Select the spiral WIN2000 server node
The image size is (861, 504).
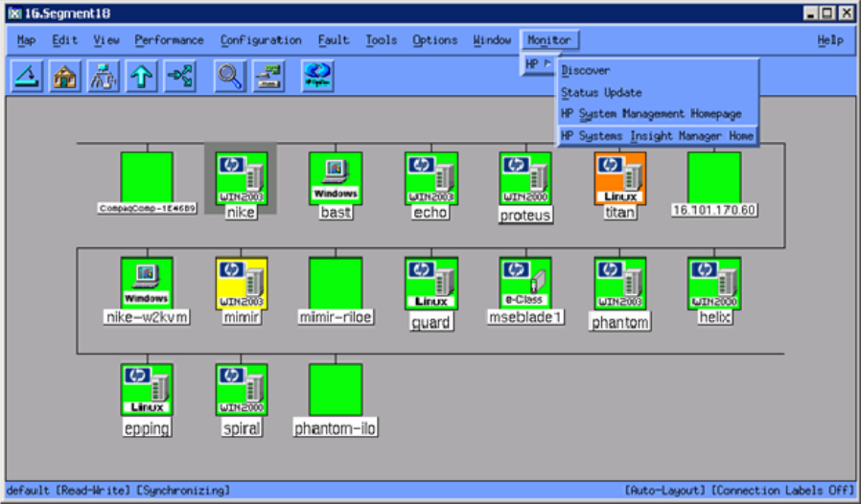241,389
